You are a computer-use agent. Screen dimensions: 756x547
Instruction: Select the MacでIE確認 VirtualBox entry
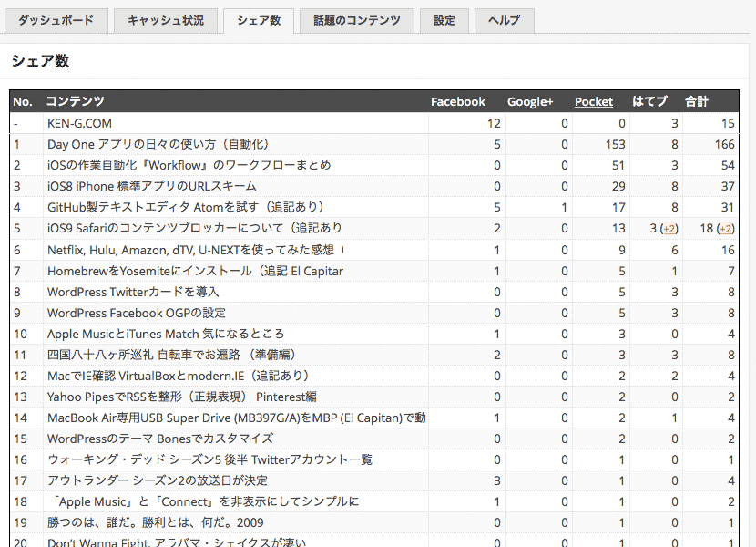pos(178,376)
